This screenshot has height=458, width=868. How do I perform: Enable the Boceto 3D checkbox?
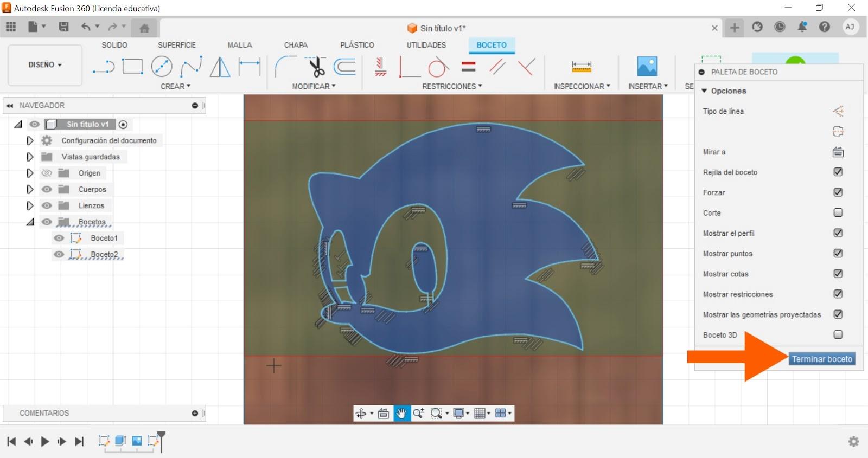click(x=838, y=334)
